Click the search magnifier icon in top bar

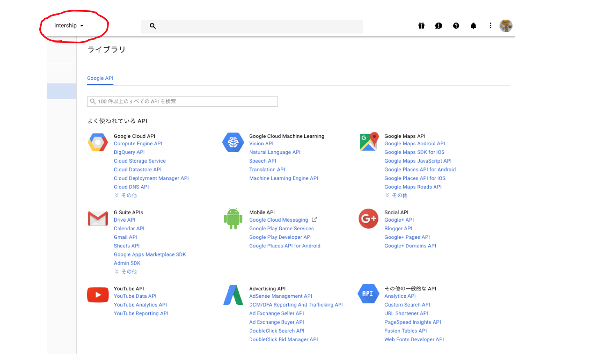click(x=153, y=26)
